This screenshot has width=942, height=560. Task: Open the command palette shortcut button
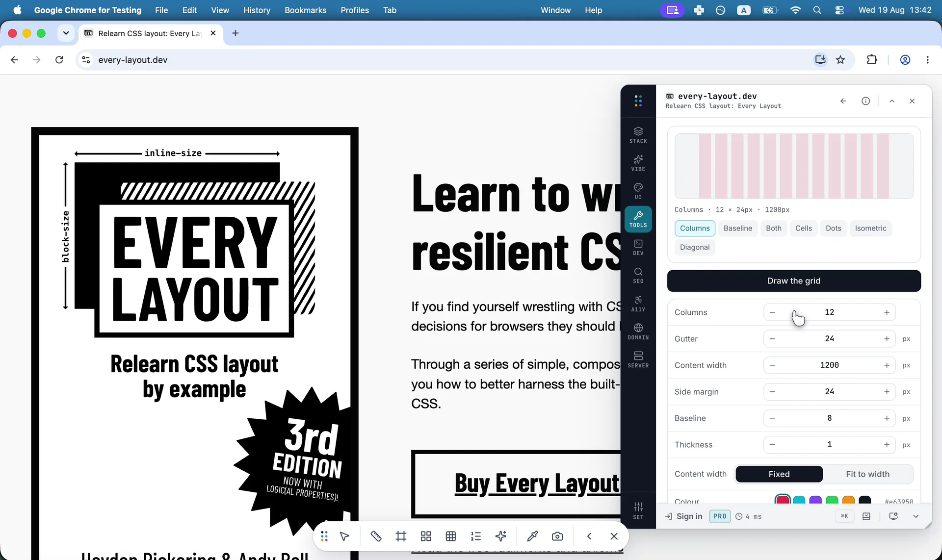[844, 516]
